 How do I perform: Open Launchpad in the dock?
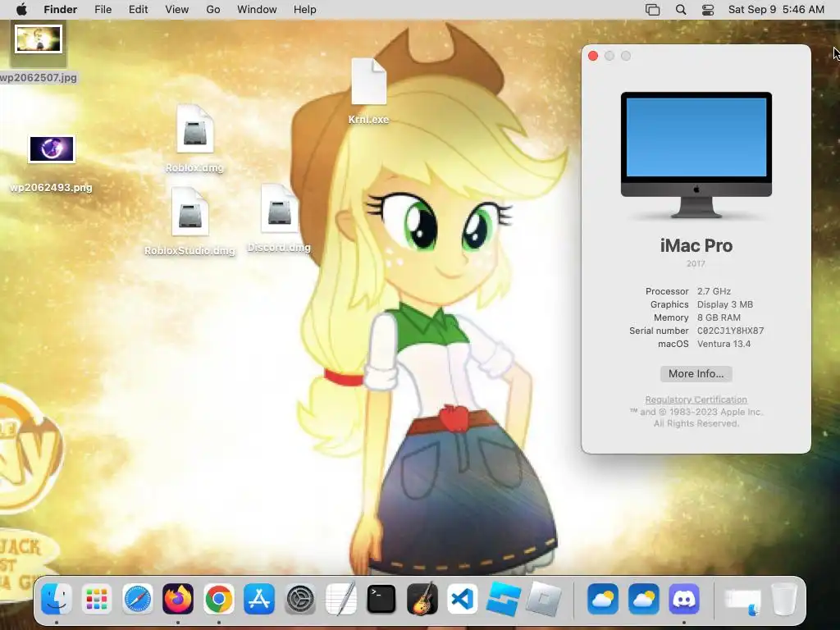click(x=97, y=598)
